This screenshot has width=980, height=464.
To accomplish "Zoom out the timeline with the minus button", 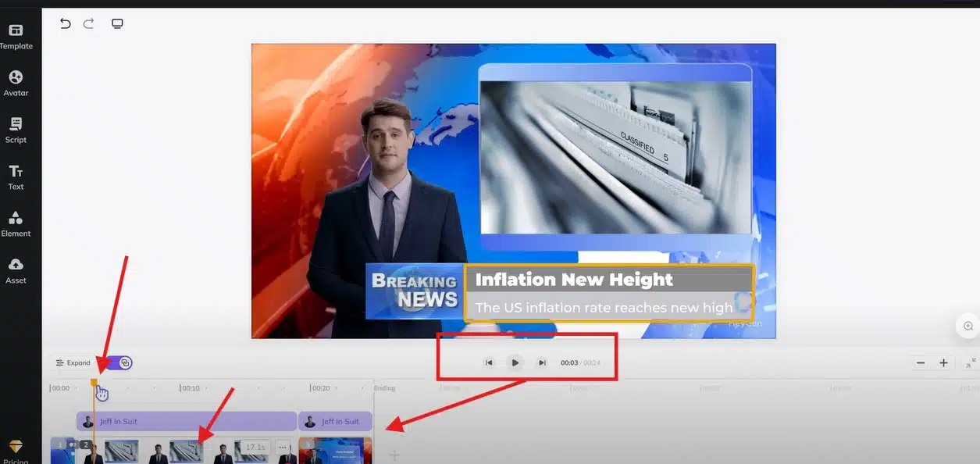I will coord(920,362).
